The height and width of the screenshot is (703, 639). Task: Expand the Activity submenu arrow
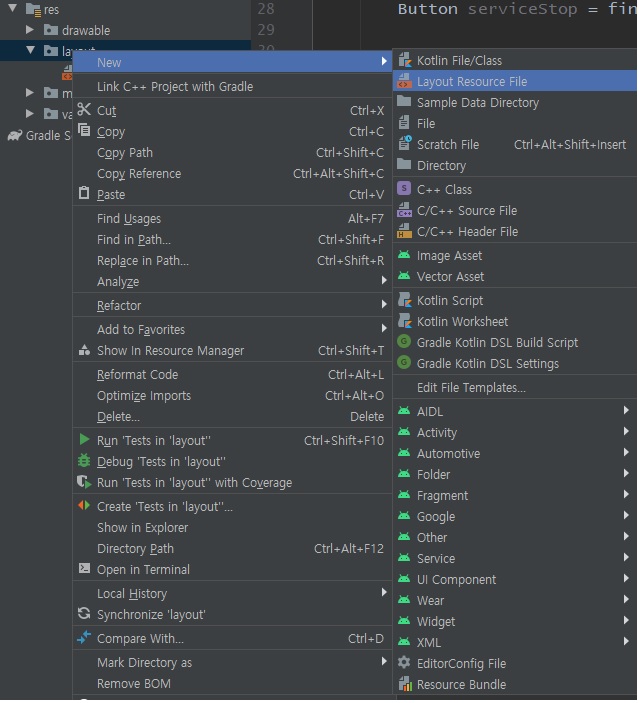pyautogui.click(x=626, y=432)
